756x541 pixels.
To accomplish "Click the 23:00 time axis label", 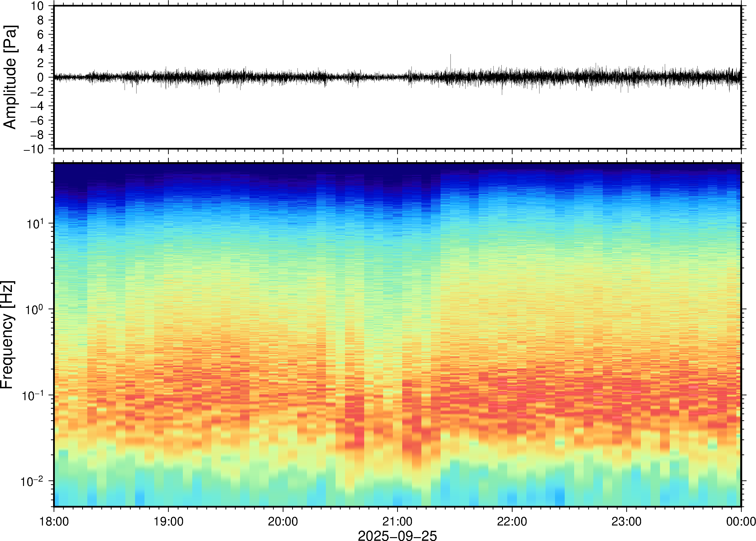I will (626, 521).
